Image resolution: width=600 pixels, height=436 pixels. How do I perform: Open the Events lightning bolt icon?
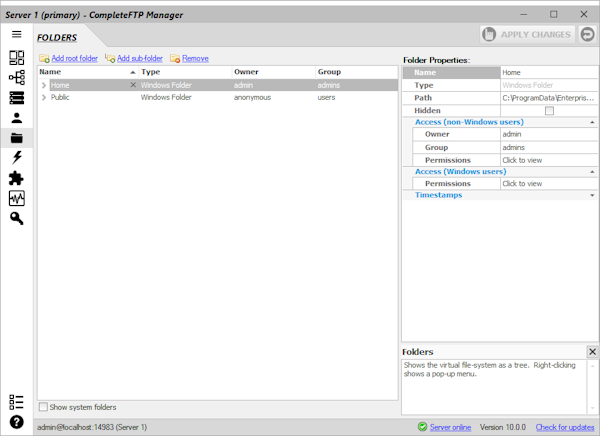click(16, 158)
